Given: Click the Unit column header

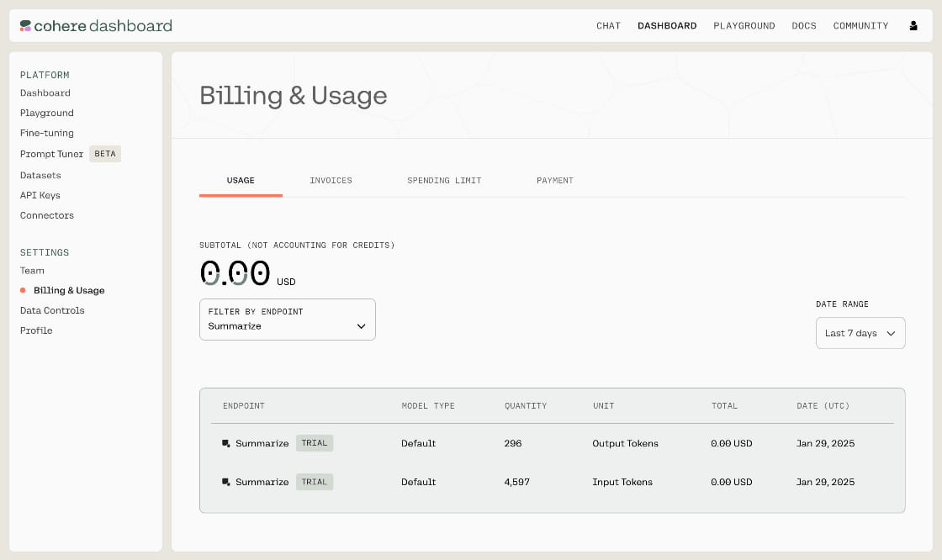Looking at the screenshot, I should tap(603, 405).
